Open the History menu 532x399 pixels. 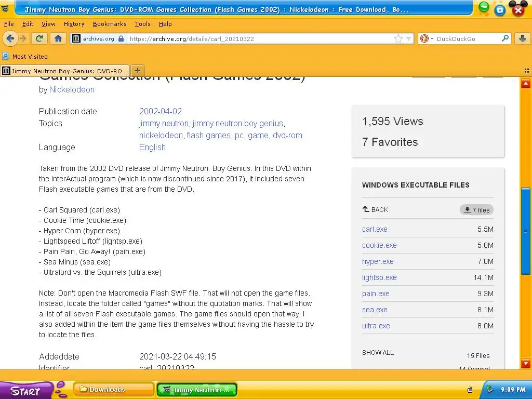74,24
